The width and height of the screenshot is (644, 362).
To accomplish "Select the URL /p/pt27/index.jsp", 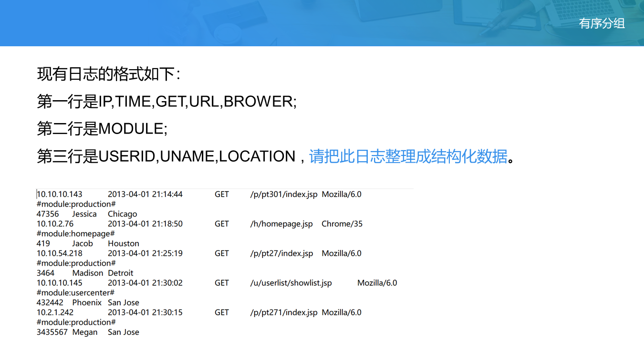I will pyautogui.click(x=281, y=254).
